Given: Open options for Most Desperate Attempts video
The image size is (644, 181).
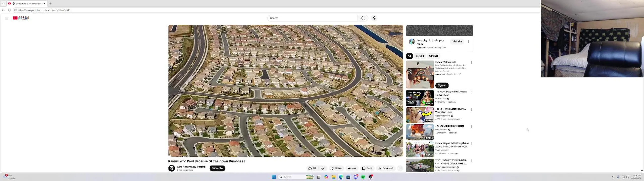Looking at the screenshot, I should coord(472,92).
